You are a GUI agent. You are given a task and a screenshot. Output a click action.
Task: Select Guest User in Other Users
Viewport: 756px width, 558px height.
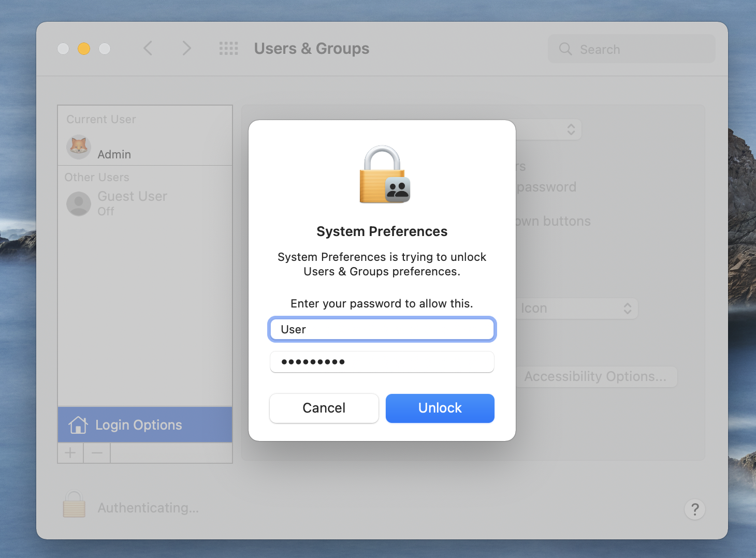[x=145, y=203]
